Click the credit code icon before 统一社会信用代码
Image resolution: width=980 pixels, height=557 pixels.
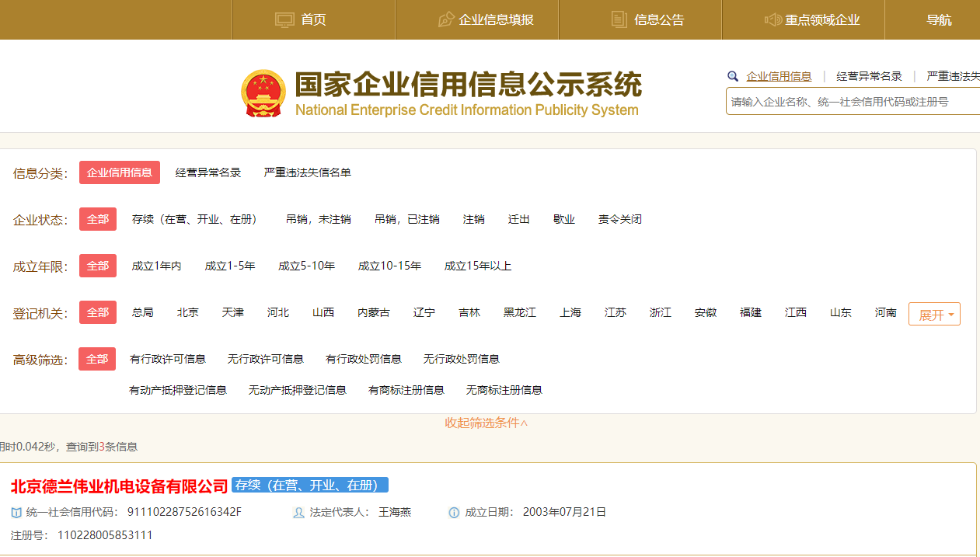16,513
